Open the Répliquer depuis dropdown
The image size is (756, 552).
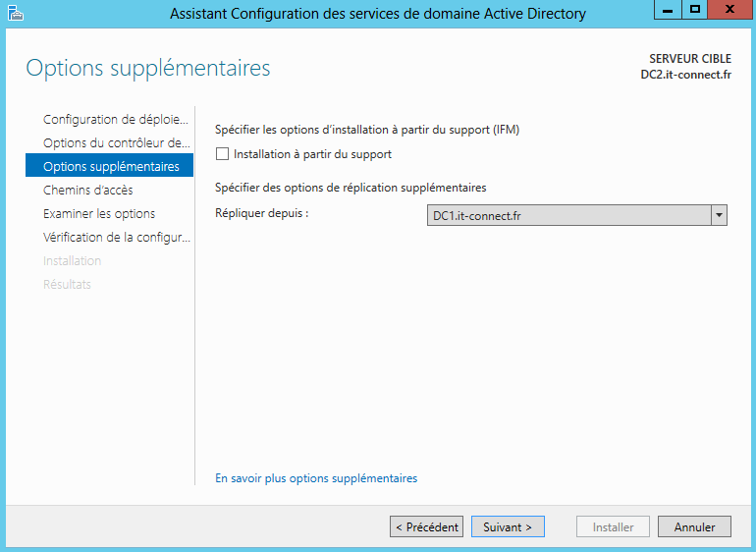point(719,215)
